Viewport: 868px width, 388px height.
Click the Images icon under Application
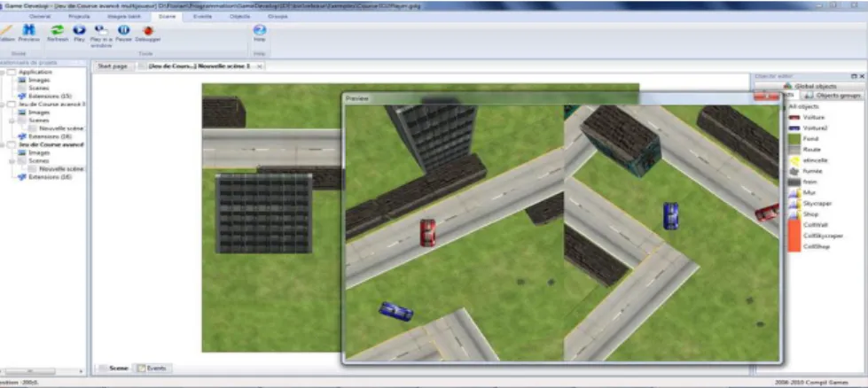coord(22,80)
